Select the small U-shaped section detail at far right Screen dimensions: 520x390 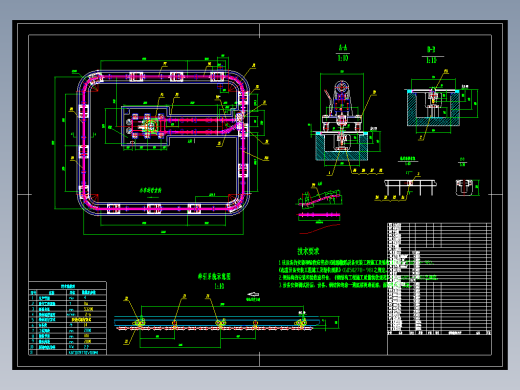coord(464,187)
